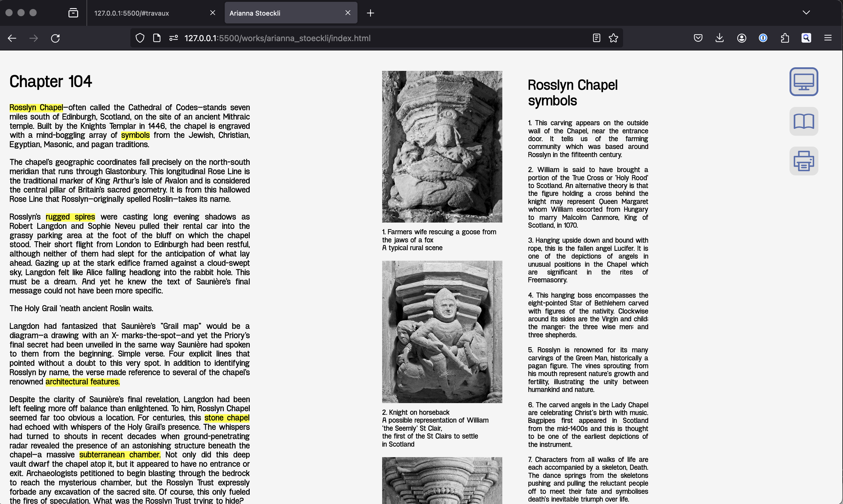The width and height of the screenshot is (843, 504).
Task: Reload the current page
Action: tap(55, 38)
